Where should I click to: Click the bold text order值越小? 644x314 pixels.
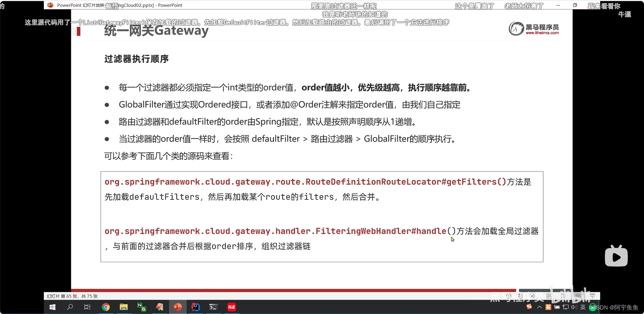pos(325,88)
